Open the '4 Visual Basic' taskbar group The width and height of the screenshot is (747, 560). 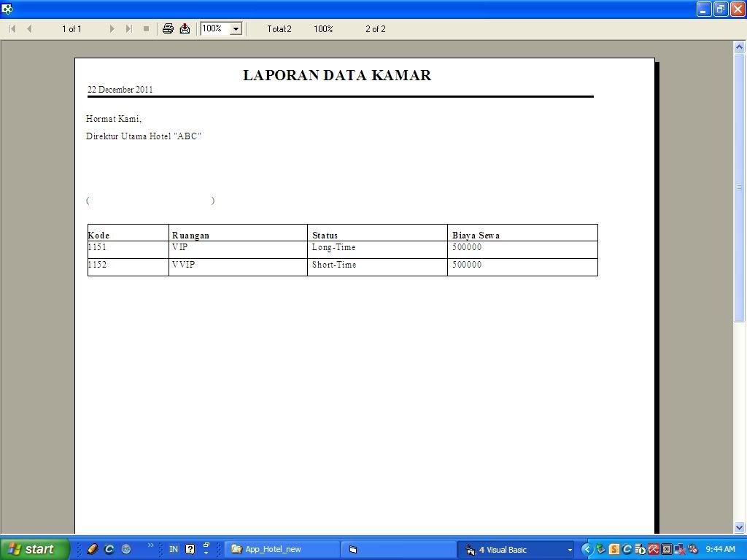[516, 549]
